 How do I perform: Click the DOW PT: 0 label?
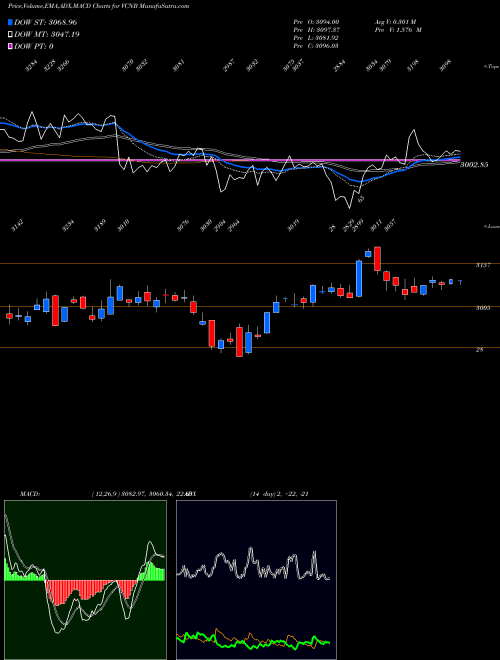click(x=34, y=46)
